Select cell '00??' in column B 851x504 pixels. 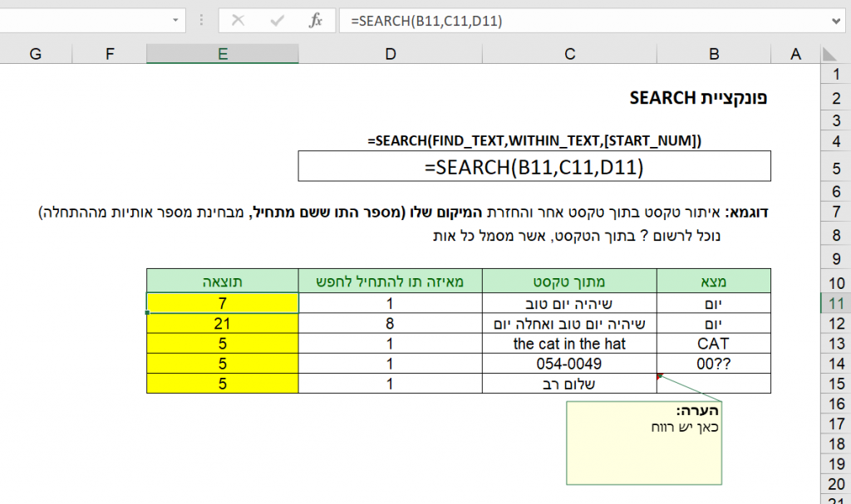(714, 364)
